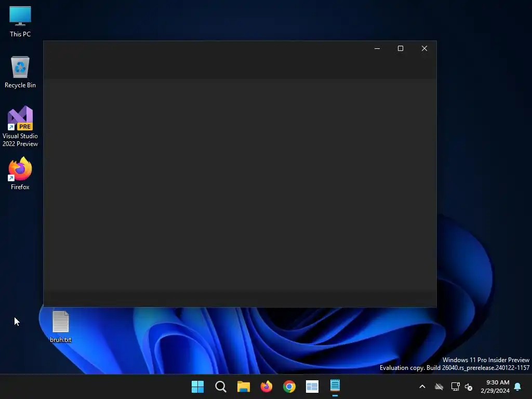Close the dark Notepad window
This screenshot has height=399, width=532.
click(424, 48)
